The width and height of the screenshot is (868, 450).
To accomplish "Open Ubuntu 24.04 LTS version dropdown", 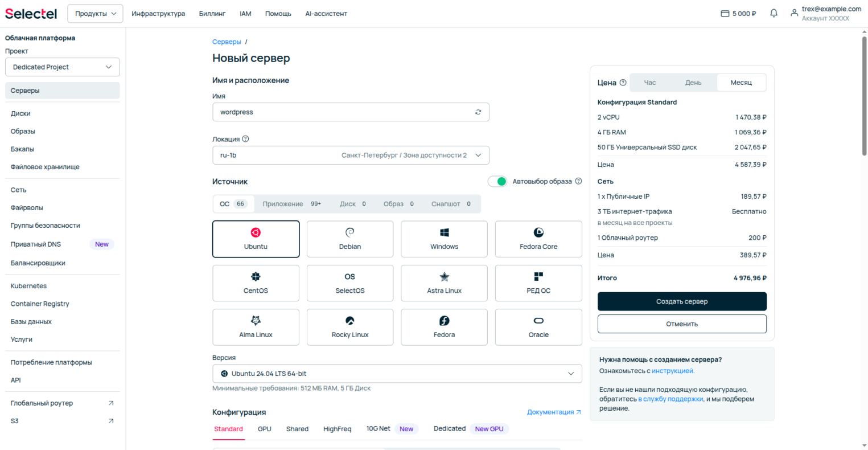I will pos(397,374).
